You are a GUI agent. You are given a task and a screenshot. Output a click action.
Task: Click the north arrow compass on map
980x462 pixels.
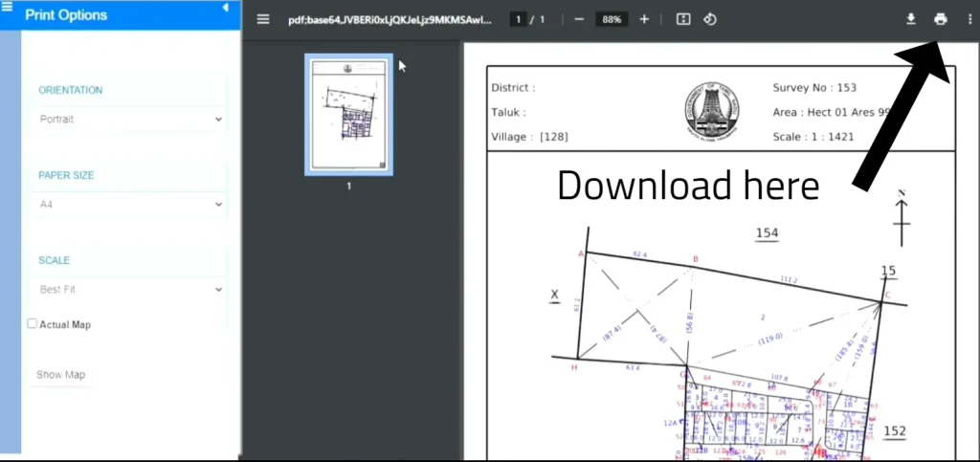(902, 218)
